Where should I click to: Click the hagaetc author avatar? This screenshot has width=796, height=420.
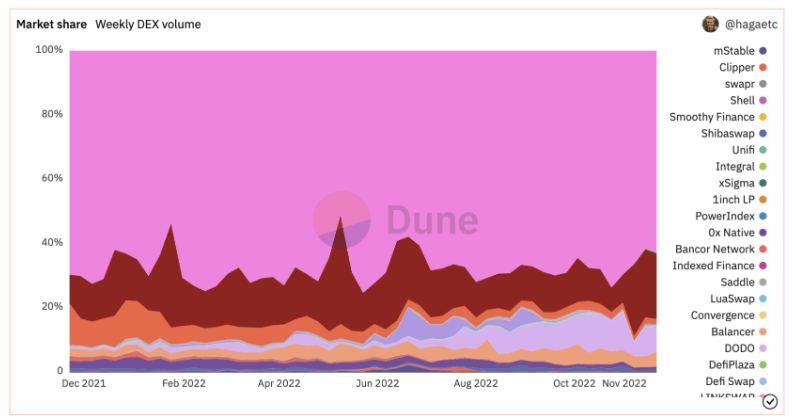pos(710,24)
